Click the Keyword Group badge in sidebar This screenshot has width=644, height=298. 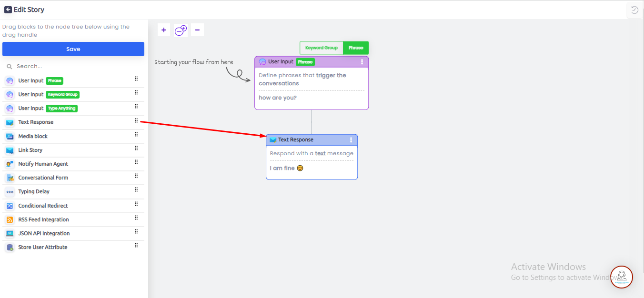[x=62, y=95]
